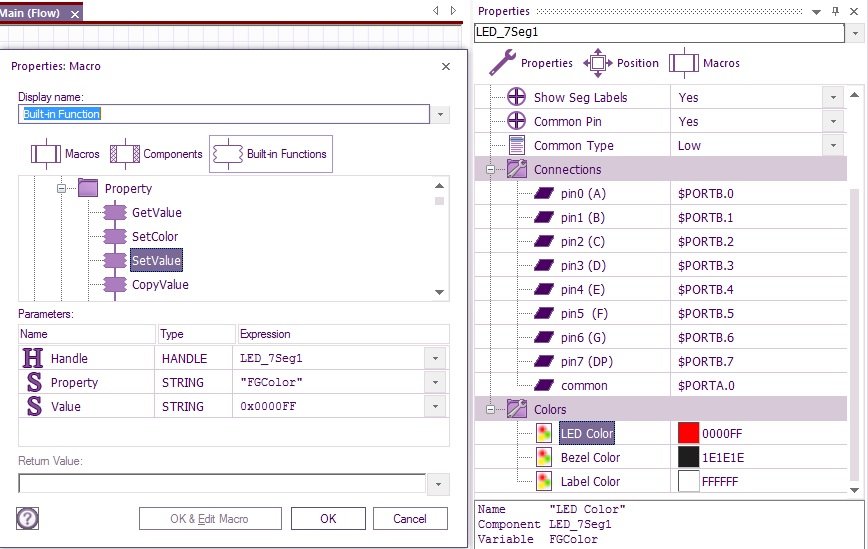Image resolution: width=868 pixels, height=549 pixels.
Task: Select the SetValue function in tree
Action: (x=156, y=261)
